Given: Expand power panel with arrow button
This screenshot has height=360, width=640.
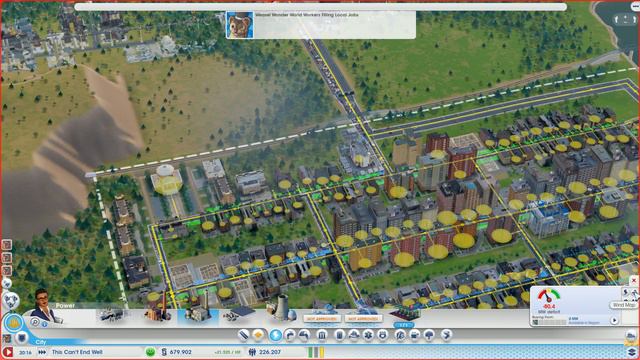Looking at the screenshot, I should point(614,320).
